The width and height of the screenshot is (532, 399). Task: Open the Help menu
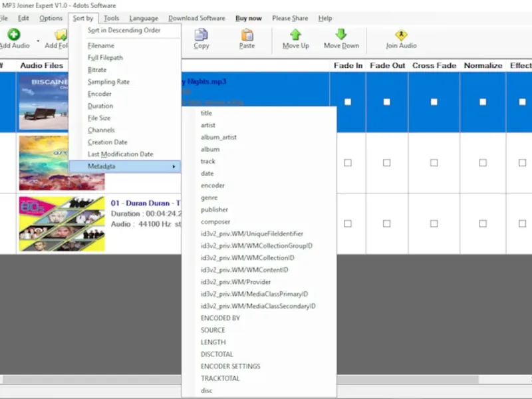[325, 19]
